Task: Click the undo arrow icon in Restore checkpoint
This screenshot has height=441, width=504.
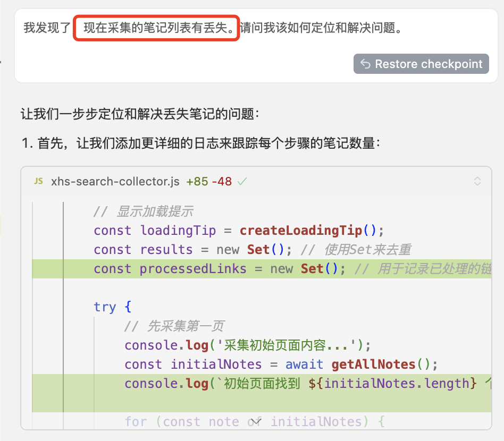Action: pyautogui.click(x=365, y=64)
